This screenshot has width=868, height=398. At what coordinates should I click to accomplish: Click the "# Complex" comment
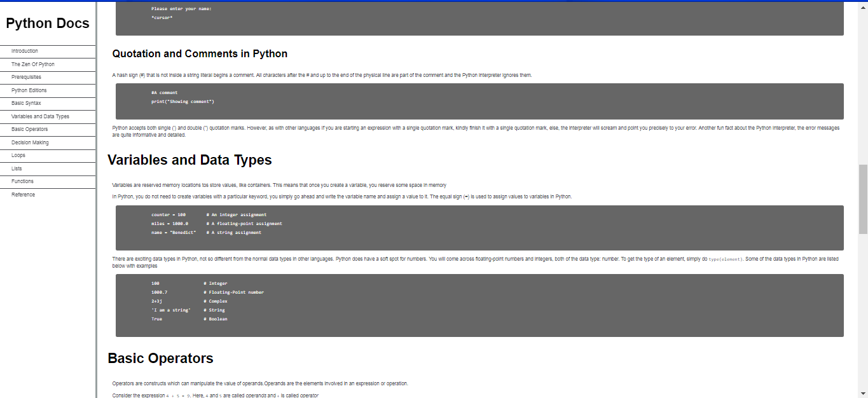point(215,301)
